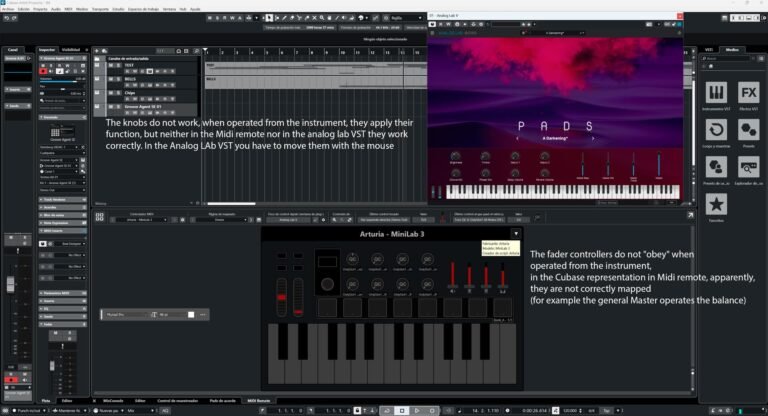Open the MIDI controller selector dropdown
The image size is (768, 416).
[141, 220]
